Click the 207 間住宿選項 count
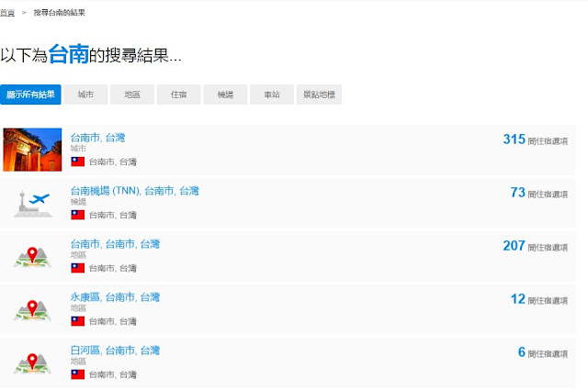588x390 pixels. (x=535, y=246)
